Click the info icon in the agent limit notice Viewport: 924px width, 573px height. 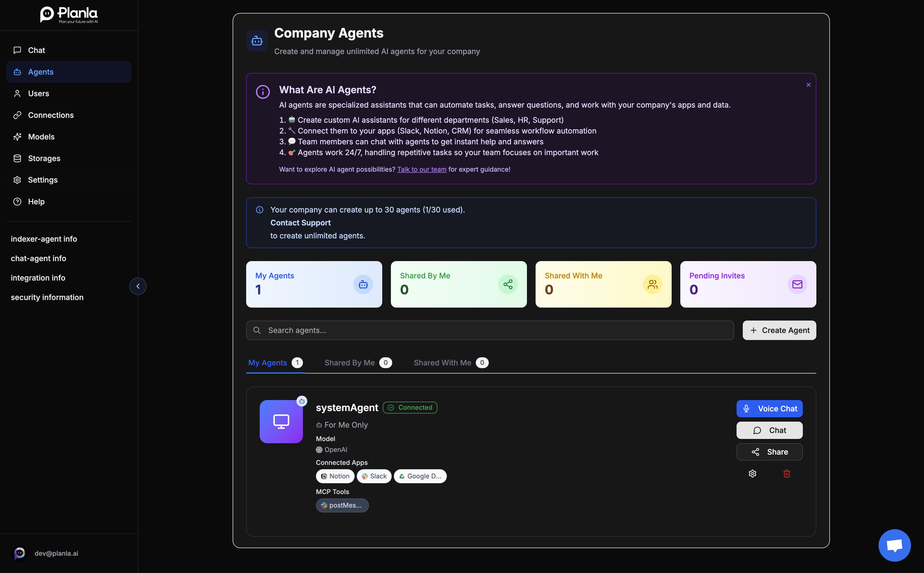pyautogui.click(x=260, y=210)
